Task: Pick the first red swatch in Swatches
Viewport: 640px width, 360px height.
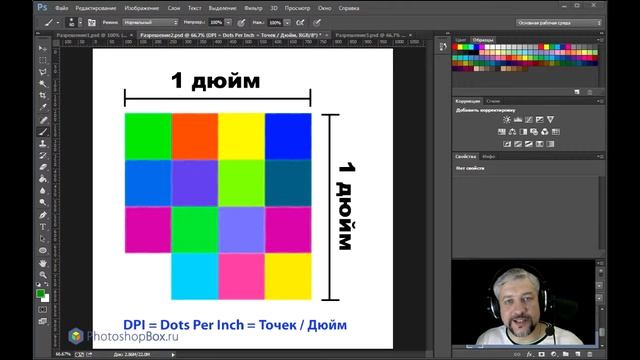Action: (x=456, y=47)
